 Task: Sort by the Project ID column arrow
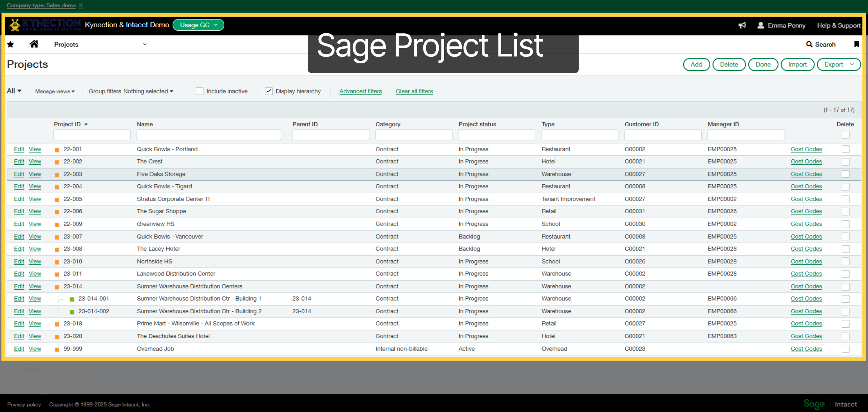pyautogui.click(x=86, y=125)
